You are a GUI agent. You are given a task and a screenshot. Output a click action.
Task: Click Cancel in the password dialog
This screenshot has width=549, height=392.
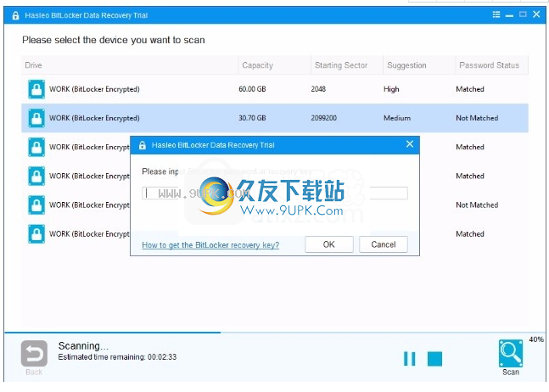coord(384,244)
